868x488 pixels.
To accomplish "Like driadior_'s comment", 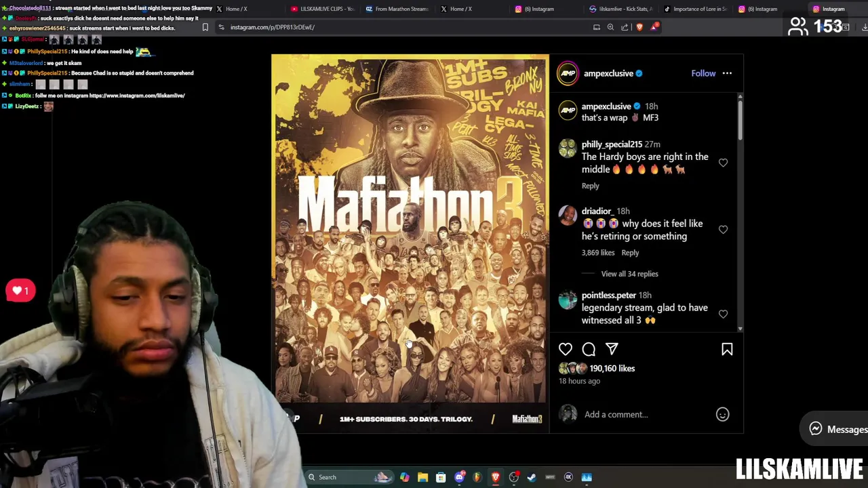I will [x=723, y=230].
